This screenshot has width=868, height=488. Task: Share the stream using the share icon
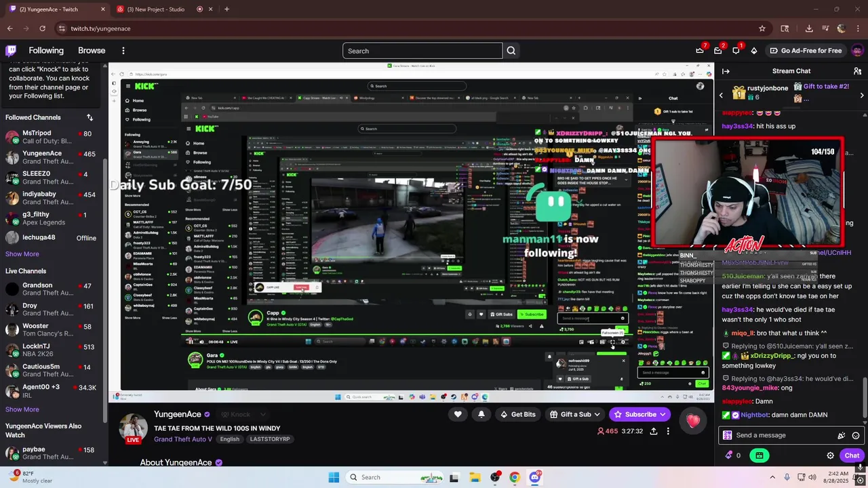click(x=654, y=431)
